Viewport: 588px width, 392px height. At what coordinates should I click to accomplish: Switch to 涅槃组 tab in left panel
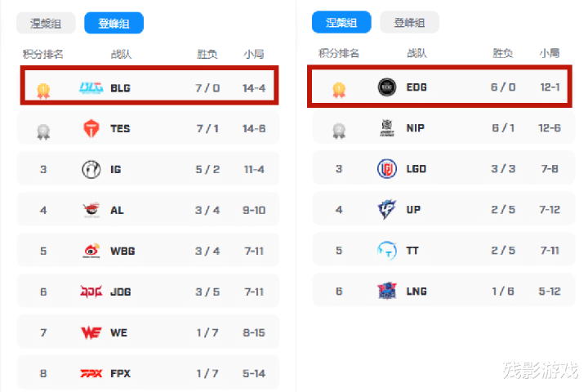[x=46, y=23]
